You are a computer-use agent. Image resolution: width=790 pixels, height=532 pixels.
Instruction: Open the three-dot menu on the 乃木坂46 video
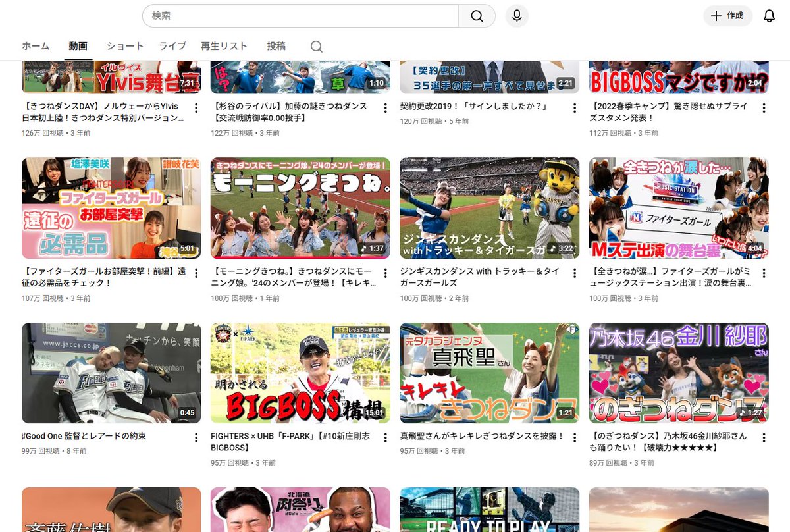point(763,438)
